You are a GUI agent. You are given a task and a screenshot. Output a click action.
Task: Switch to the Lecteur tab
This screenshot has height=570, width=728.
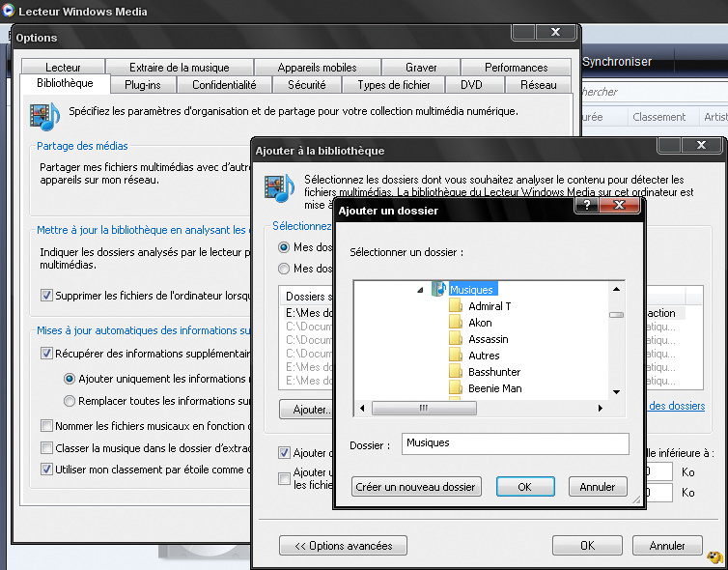coord(63,67)
